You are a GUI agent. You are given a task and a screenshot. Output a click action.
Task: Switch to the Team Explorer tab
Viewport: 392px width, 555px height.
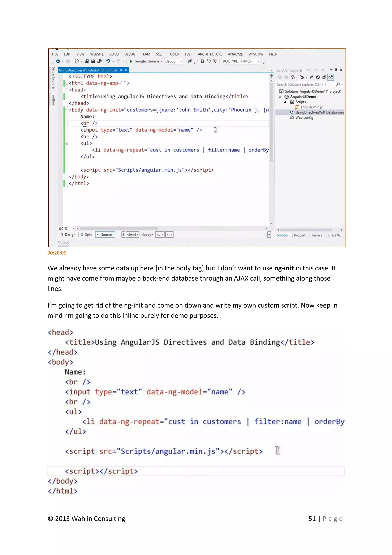[x=318, y=235]
